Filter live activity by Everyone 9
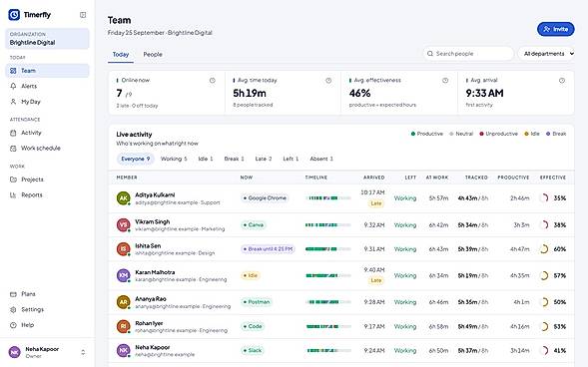This screenshot has height=367, width=588. (x=135, y=159)
